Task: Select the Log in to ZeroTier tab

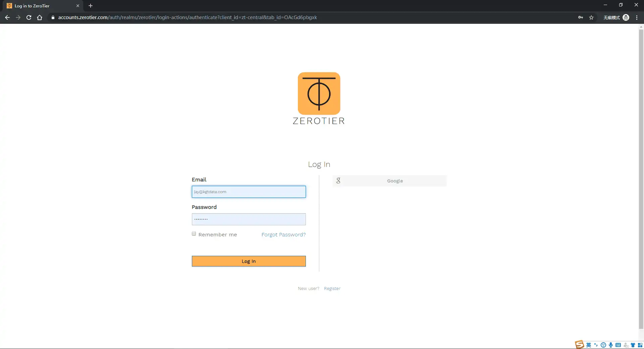Action: (43, 6)
